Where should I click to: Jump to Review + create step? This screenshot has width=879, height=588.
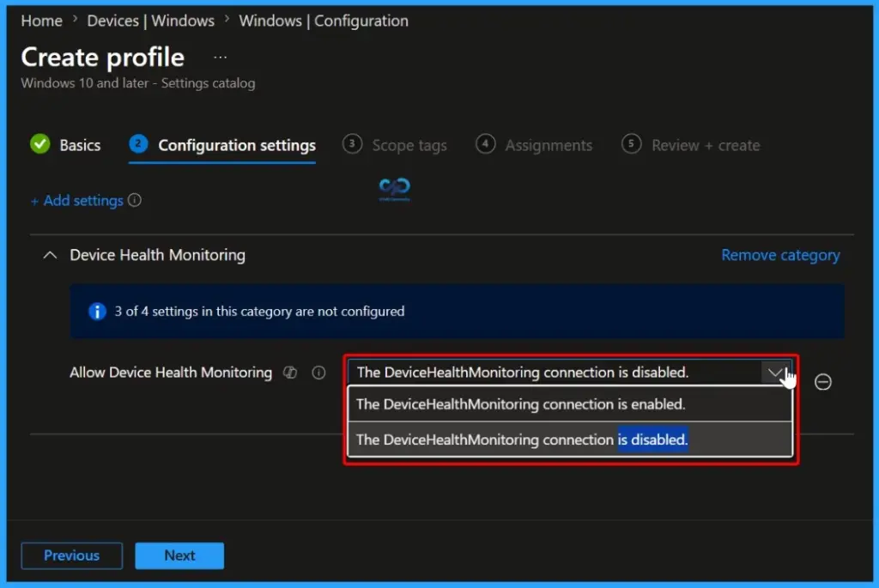click(706, 145)
